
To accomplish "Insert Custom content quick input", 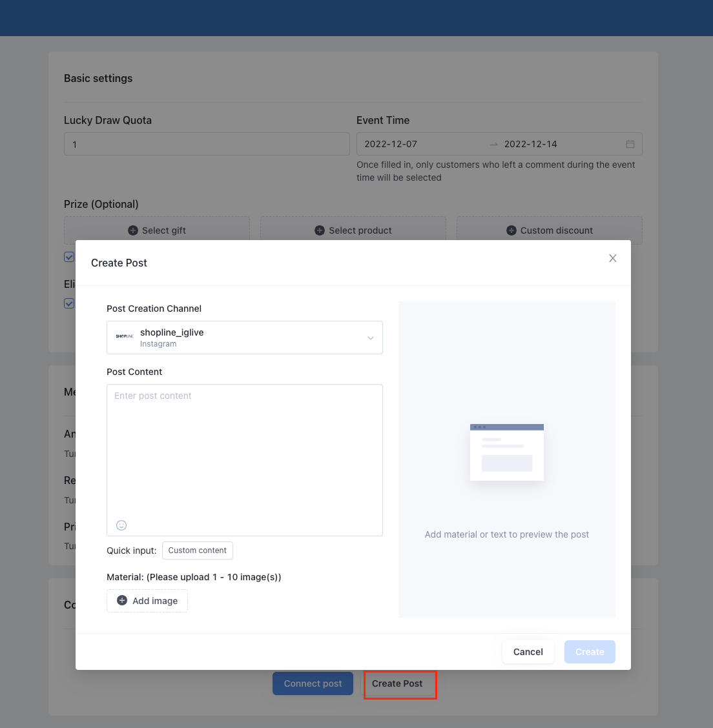I will click(x=198, y=550).
